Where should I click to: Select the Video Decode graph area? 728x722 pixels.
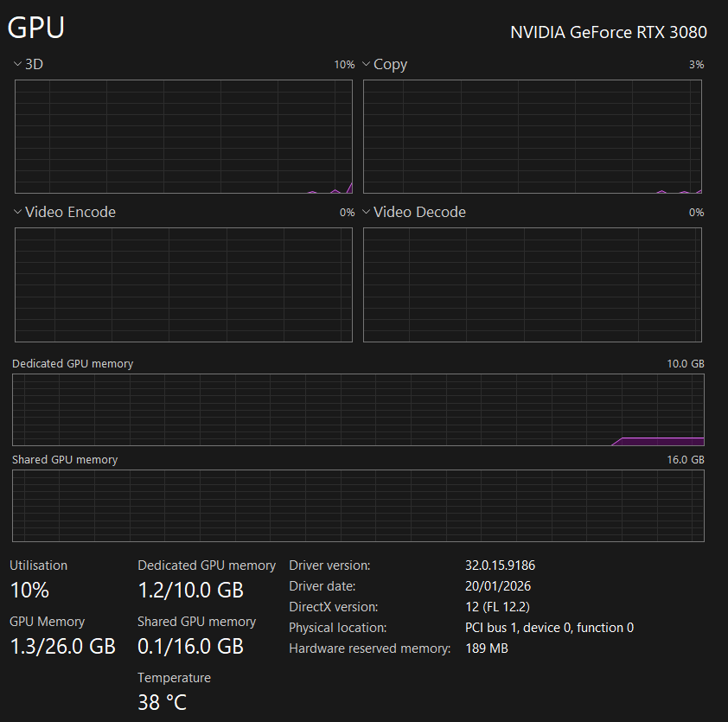point(532,284)
